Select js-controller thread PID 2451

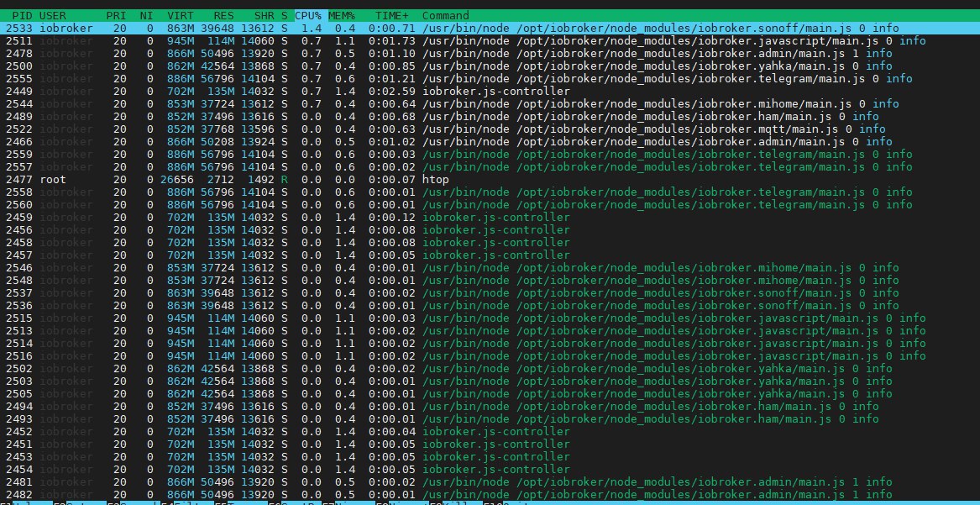pos(490,444)
